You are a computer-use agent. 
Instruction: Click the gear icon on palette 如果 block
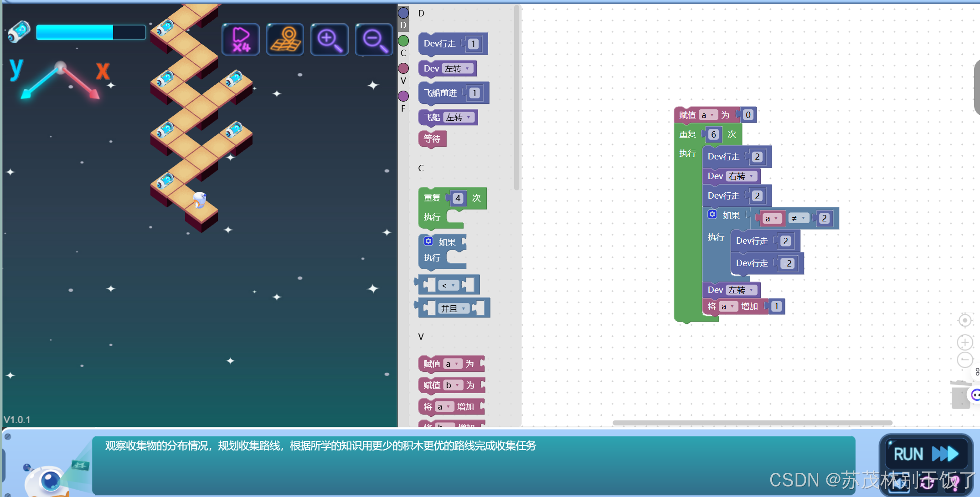428,241
